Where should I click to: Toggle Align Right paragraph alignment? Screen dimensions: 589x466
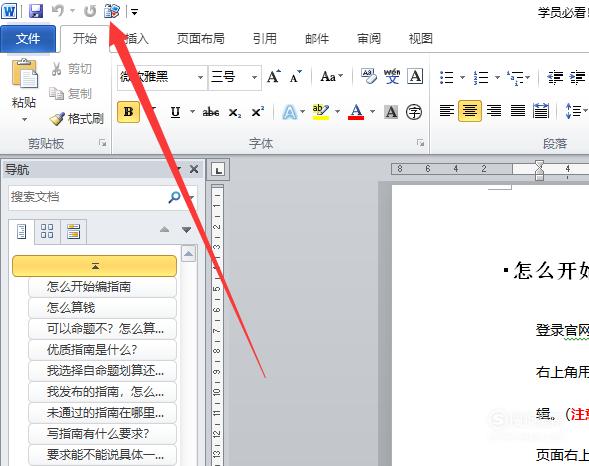[494, 111]
